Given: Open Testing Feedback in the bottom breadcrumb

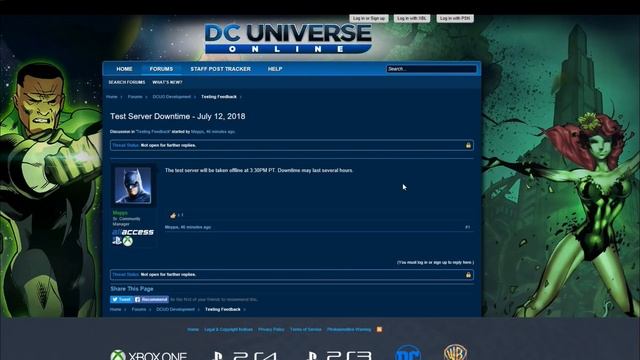Looking at the screenshot, I should click(x=223, y=309).
